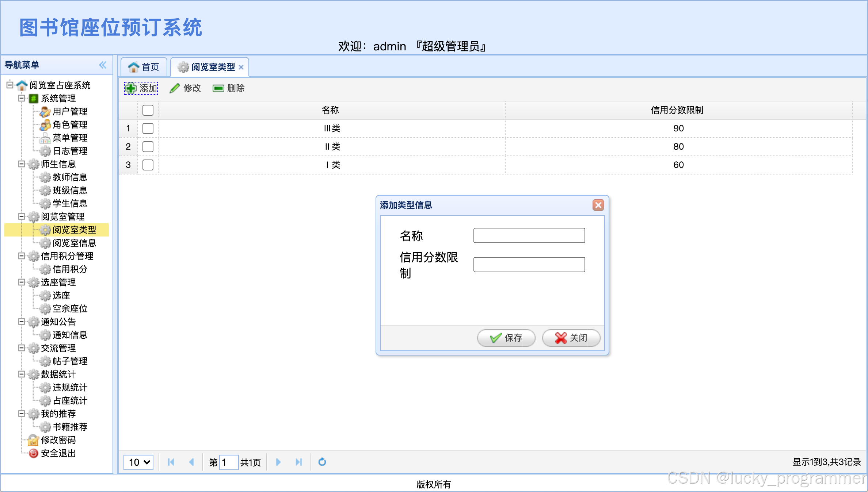Toggle the select-all header checkbox
868x492 pixels.
coord(148,110)
